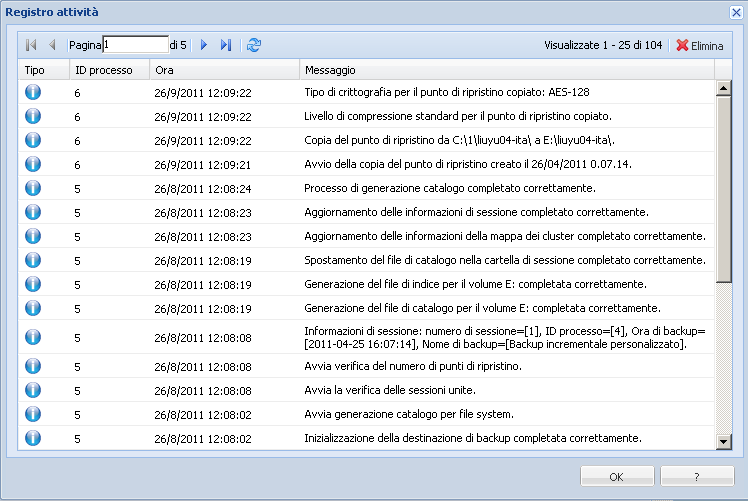Click info icon for backup destination initialization
Image resolution: width=748 pixels, height=501 pixels.
tap(33, 438)
